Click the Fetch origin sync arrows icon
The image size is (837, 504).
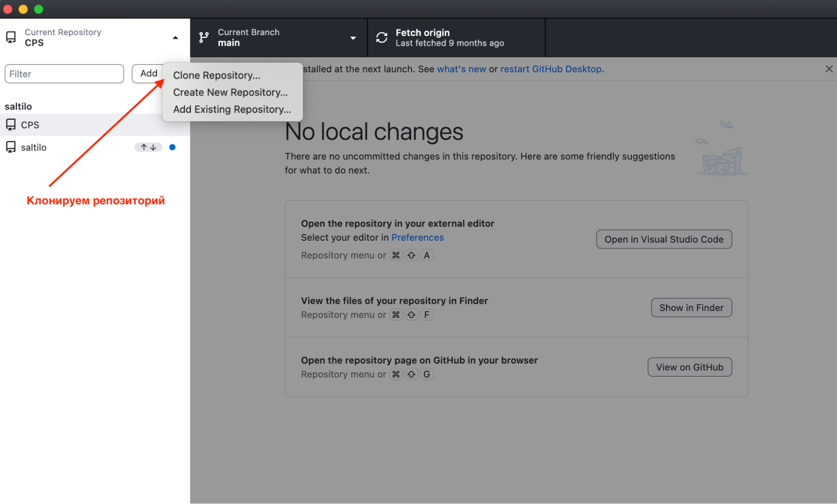381,38
